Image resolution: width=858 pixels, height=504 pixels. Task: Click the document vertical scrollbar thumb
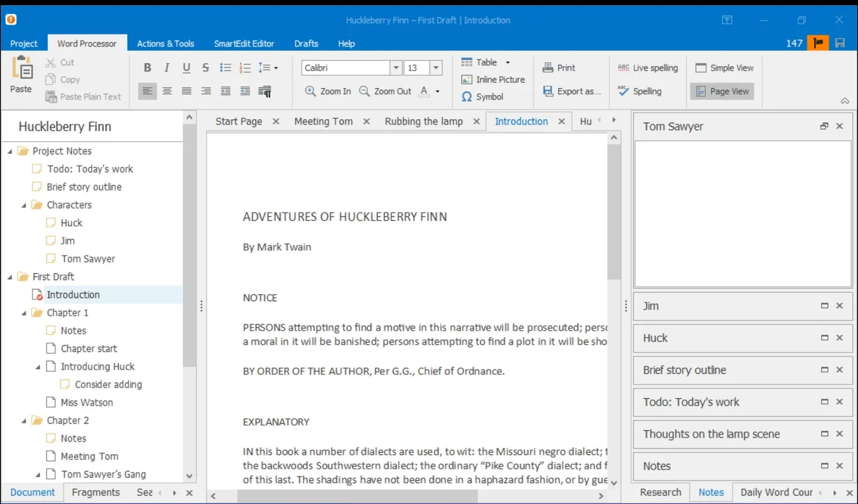(x=614, y=212)
